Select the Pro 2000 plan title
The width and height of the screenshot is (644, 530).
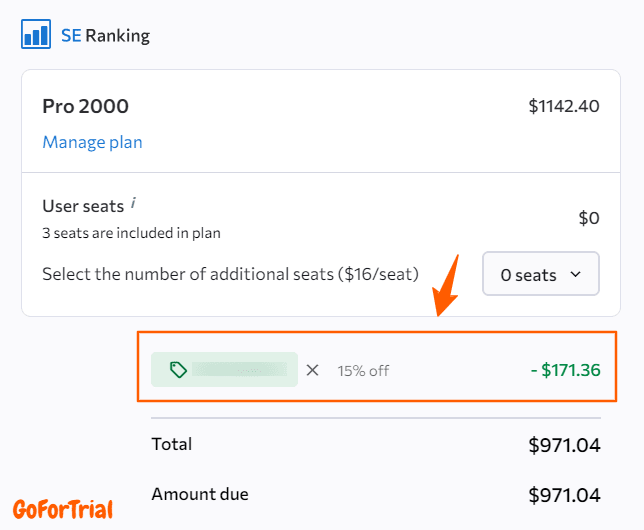click(x=85, y=106)
